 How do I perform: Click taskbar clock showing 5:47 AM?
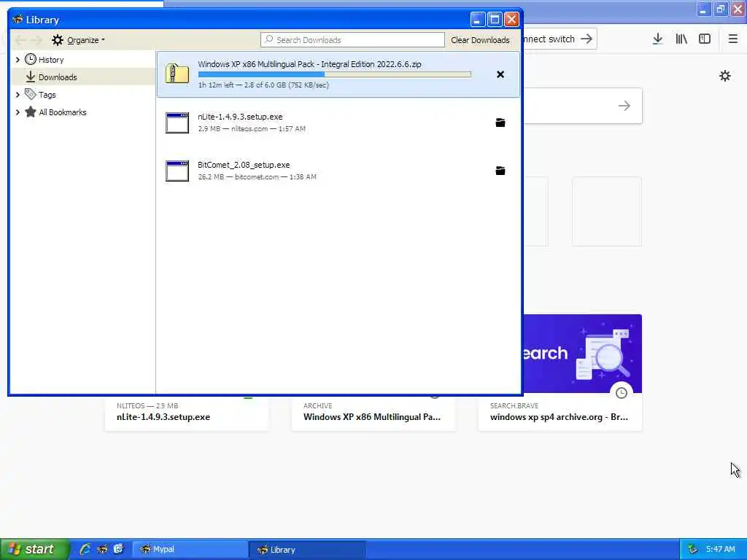point(720,549)
